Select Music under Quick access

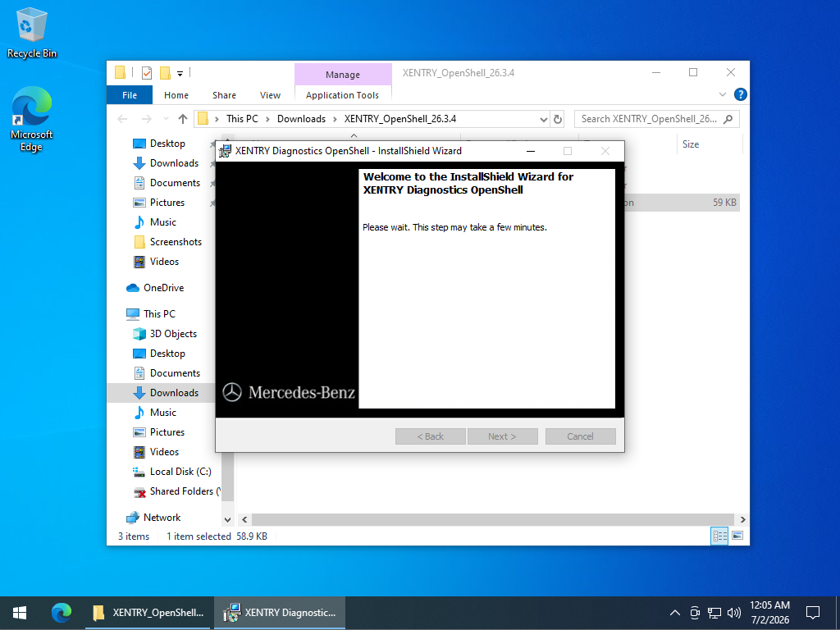163,221
